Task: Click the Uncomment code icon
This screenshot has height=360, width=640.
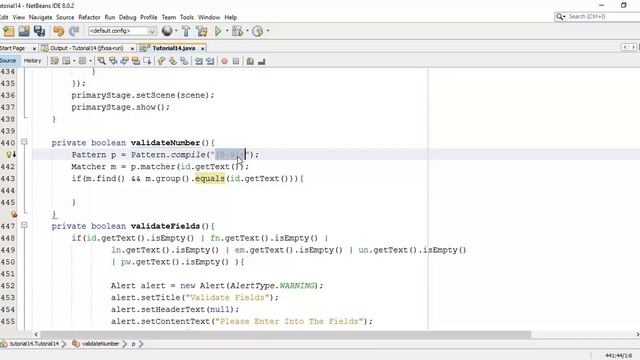Action: 262,61
